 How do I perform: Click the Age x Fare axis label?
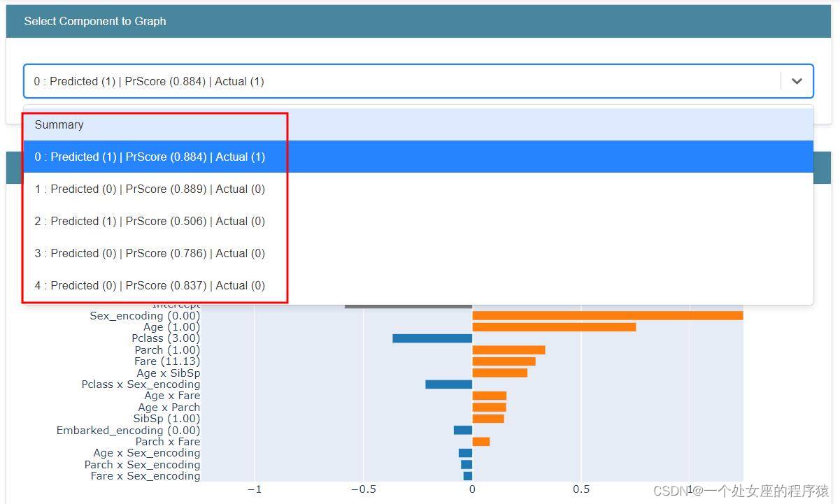172,396
